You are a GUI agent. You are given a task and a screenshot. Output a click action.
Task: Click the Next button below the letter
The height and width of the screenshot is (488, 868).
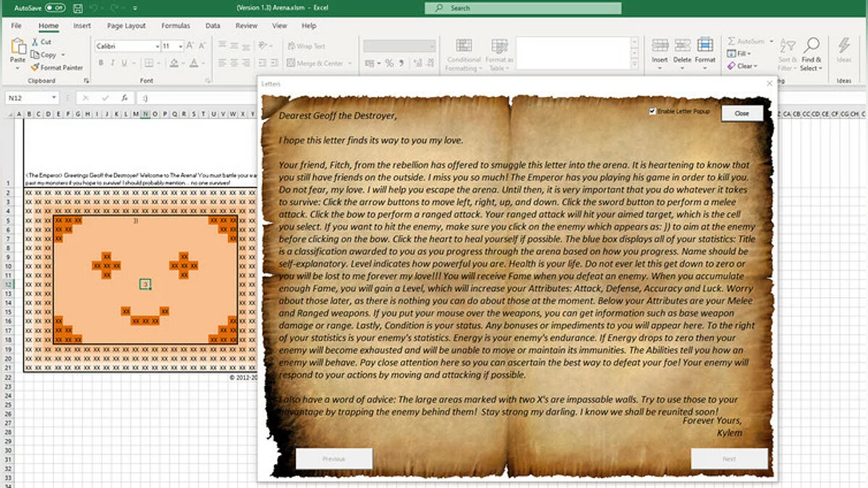pos(729,458)
